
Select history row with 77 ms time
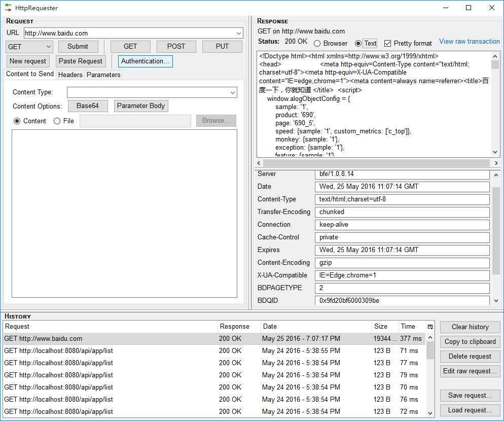214,363
